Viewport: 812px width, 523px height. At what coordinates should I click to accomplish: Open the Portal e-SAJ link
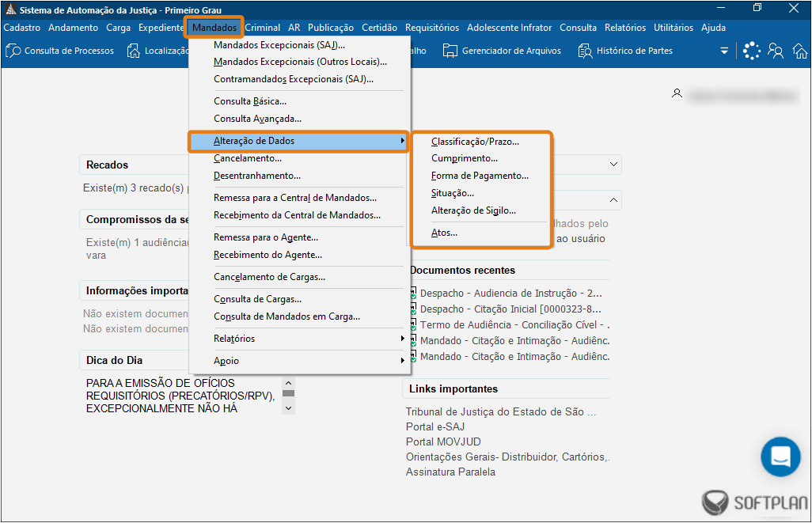(435, 427)
